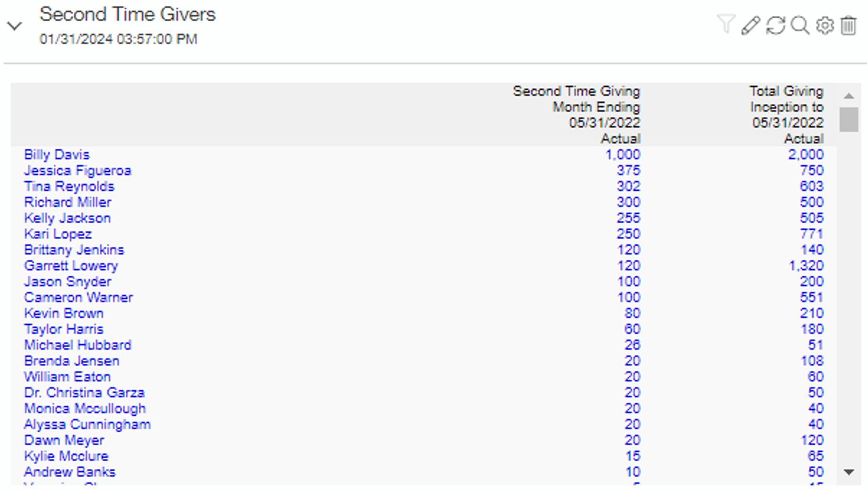This screenshot has height=490, width=868.
Task: Collapse the Second Time Givers panel
Action: pyautogui.click(x=15, y=26)
